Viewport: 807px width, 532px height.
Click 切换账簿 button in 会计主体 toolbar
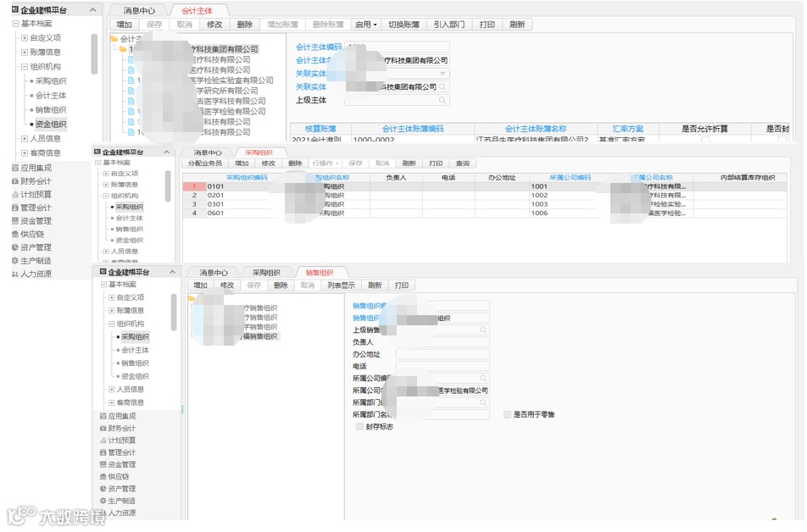[x=403, y=25]
